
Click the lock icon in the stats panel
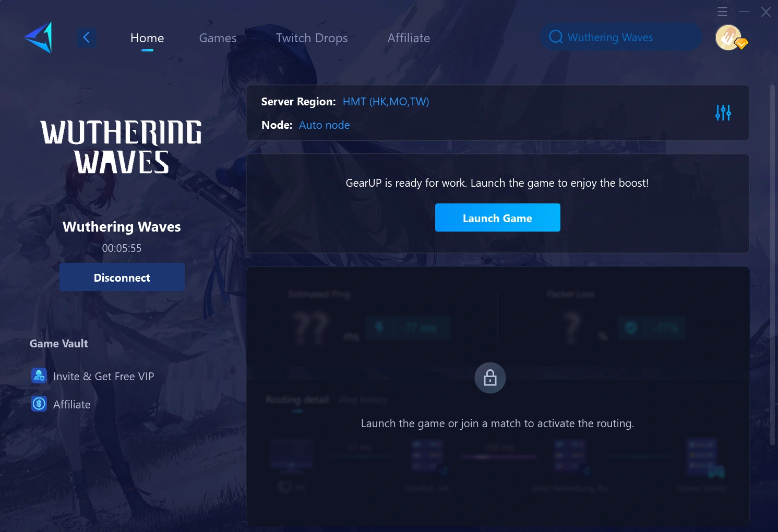490,378
